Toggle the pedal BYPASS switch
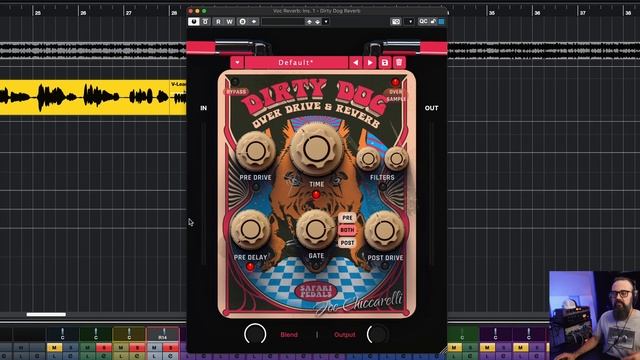Image resolution: width=640 pixels, height=360 pixels. (235, 82)
